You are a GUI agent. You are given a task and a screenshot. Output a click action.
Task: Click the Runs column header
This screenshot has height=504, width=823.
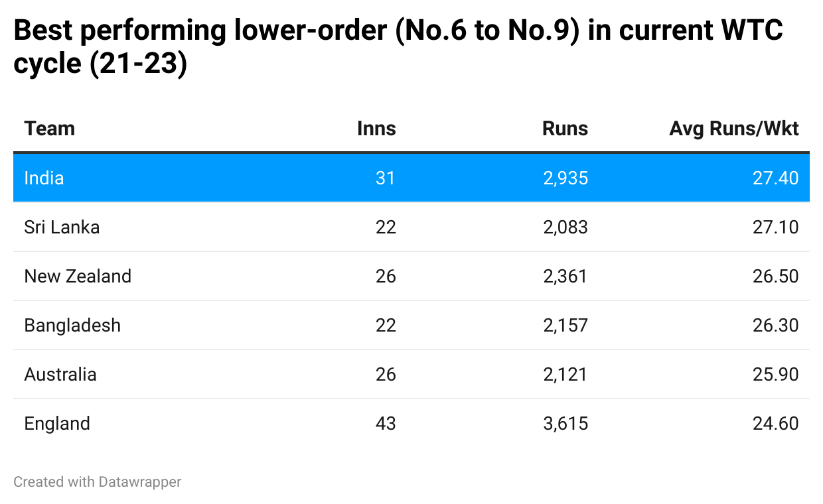point(565,129)
